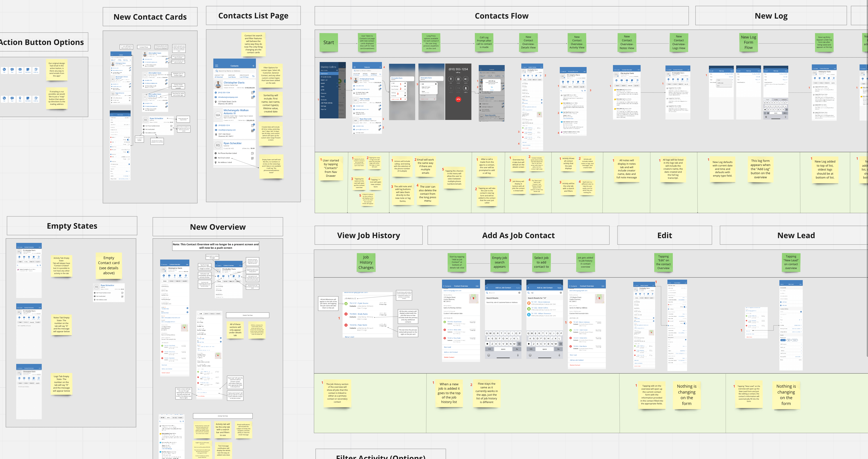Toggle the shift key on the keyboard

click(x=529, y=344)
